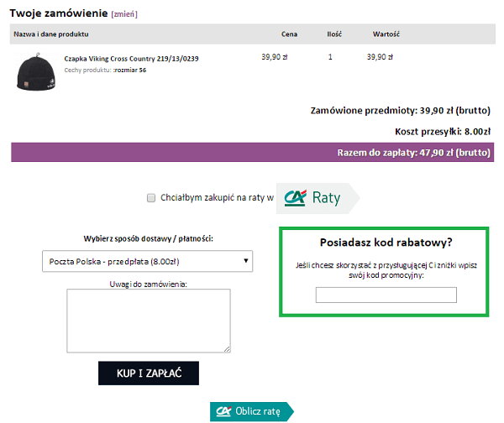Screen dimensions: 504x423
Task: Click the "Koszt przesyłki: 8.00zł" line
Action: point(442,131)
